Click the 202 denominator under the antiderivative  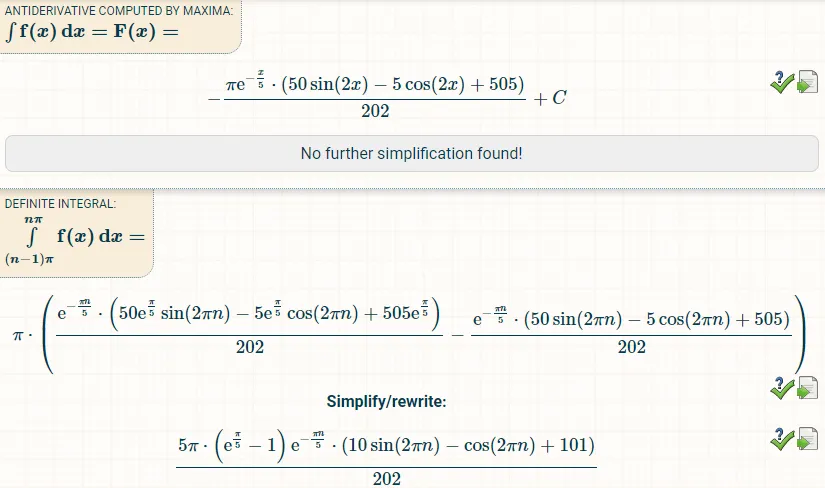click(375, 111)
